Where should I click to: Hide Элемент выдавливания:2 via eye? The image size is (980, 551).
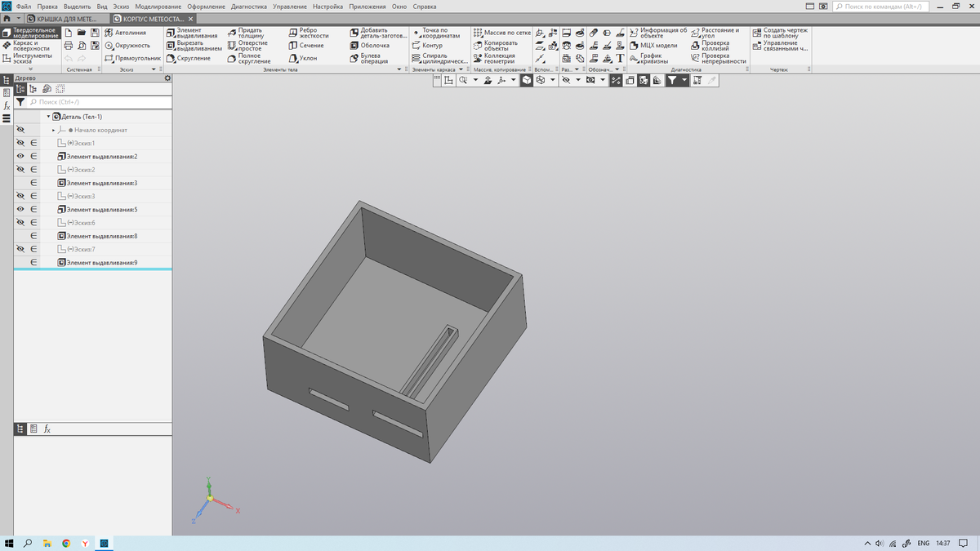(x=20, y=156)
